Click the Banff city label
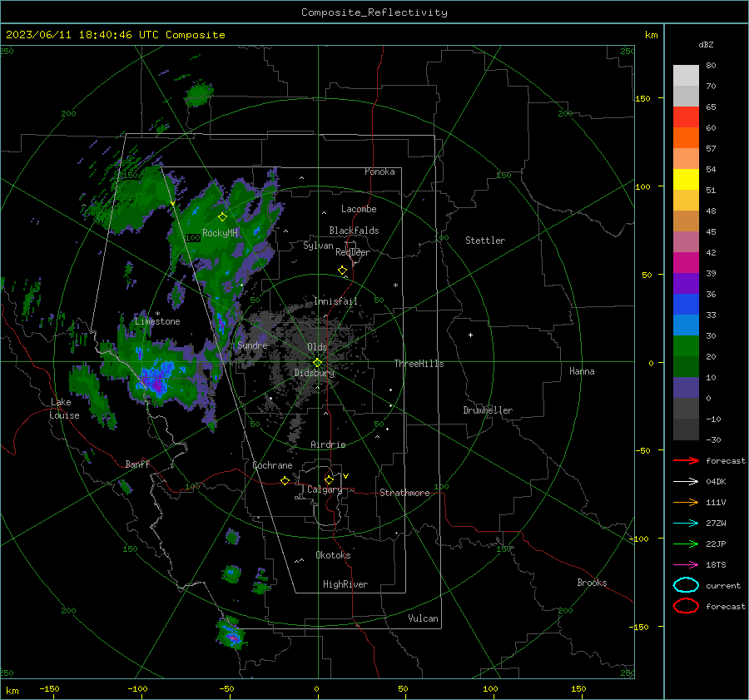749x700 pixels. (x=137, y=464)
